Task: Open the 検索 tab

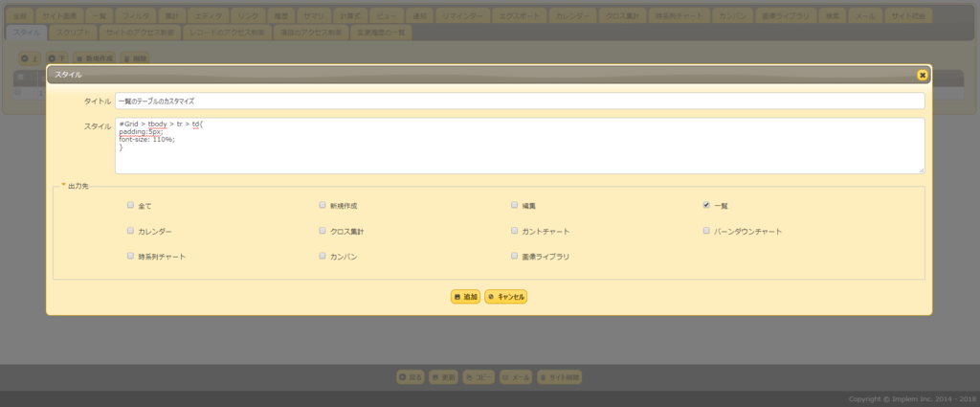Action: point(832,15)
